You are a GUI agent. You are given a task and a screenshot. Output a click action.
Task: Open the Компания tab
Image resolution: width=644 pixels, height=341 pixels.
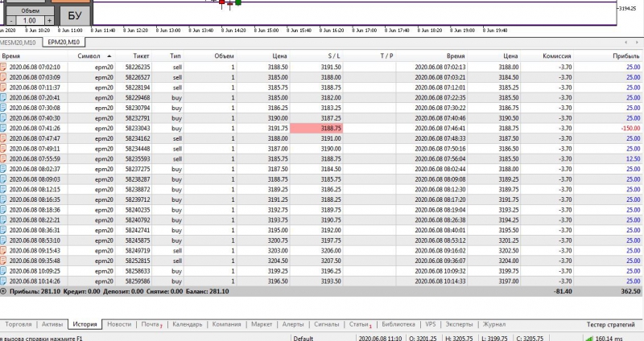[x=226, y=324]
